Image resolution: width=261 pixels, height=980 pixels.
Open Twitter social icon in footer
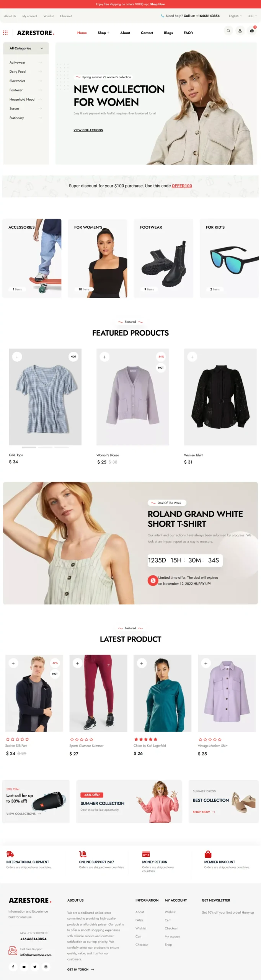35,967
